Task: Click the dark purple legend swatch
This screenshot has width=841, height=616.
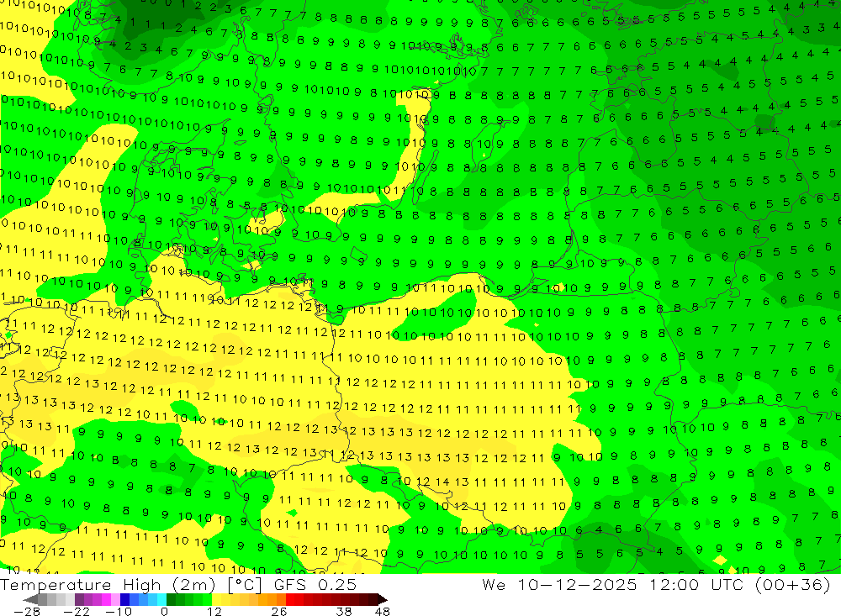Action: 79,599
